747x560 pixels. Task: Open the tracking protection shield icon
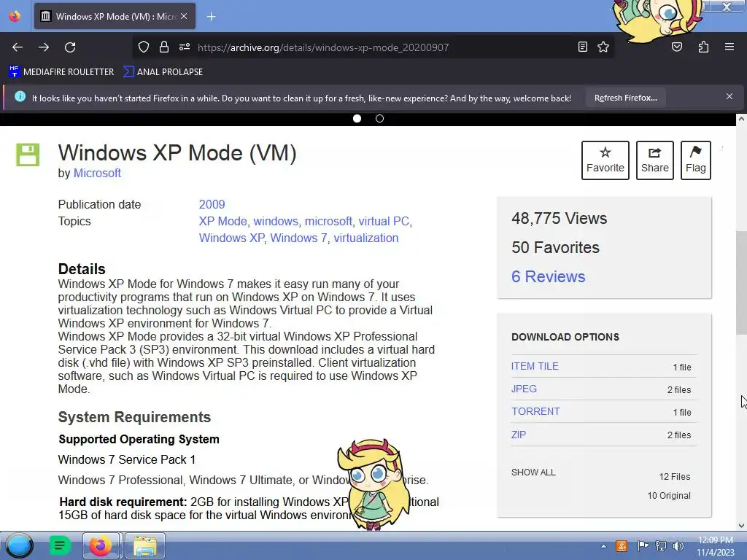[144, 47]
